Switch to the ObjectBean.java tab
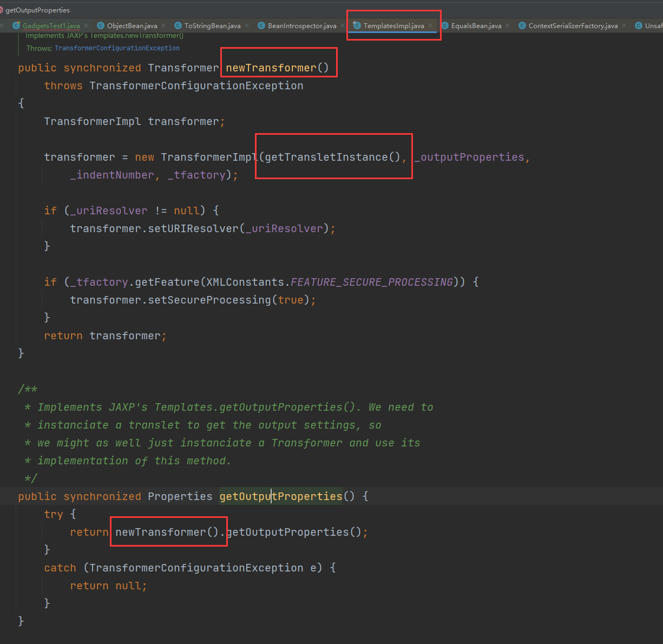 click(x=132, y=25)
